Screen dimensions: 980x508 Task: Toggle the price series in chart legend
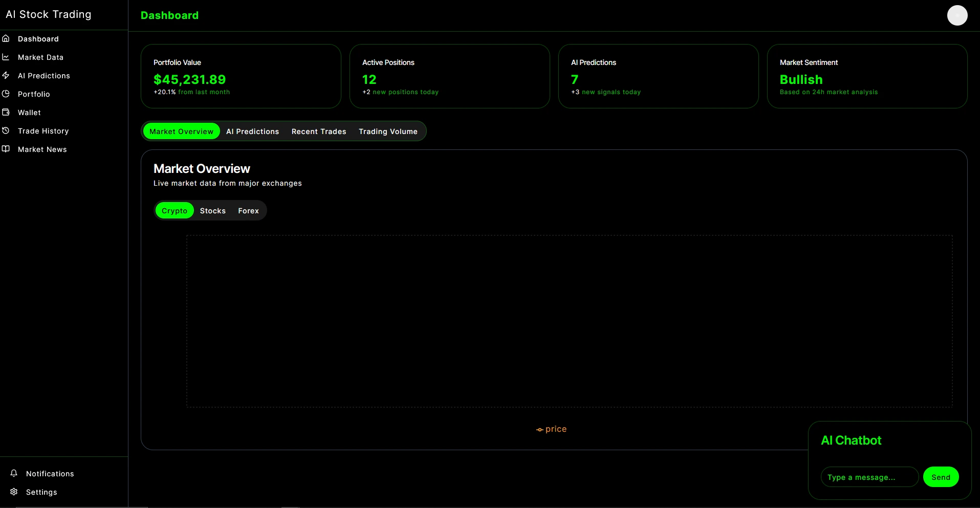point(551,429)
